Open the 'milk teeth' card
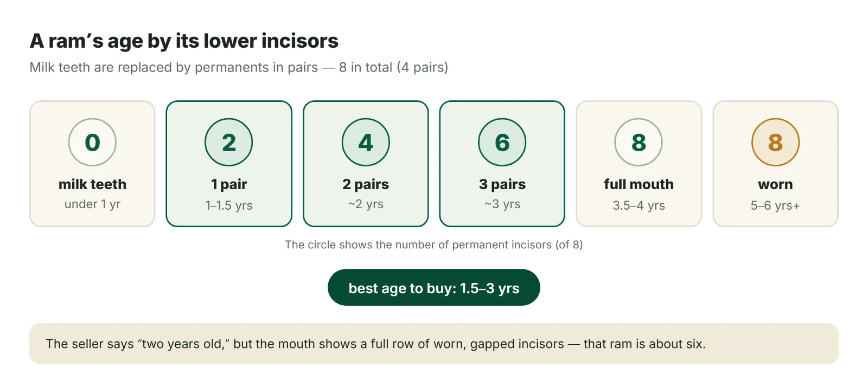868x387 pixels. coord(92,164)
